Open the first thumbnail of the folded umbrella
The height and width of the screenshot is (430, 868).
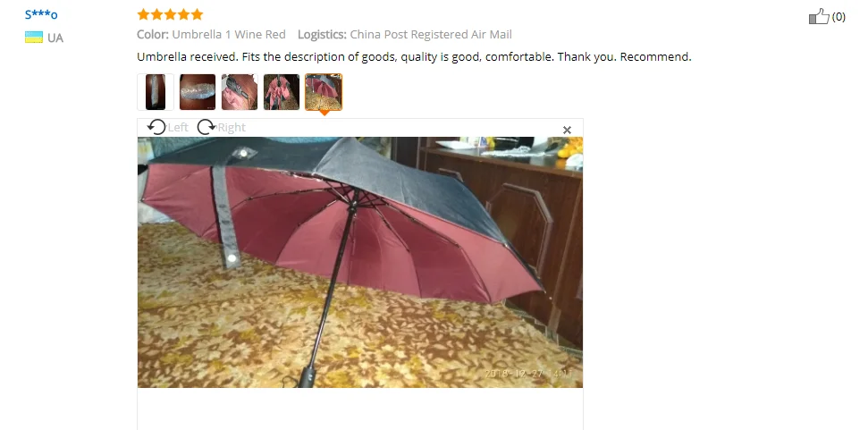click(x=156, y=92)
